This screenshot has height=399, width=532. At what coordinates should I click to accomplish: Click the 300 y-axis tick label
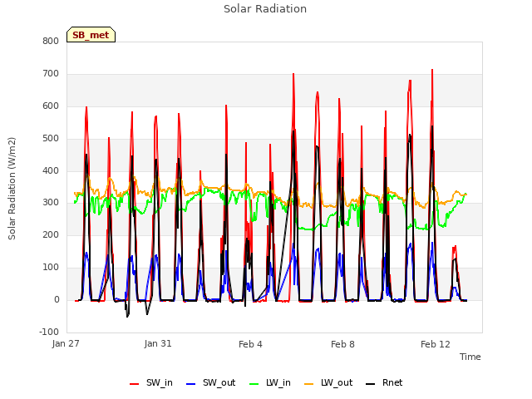tap(51, 203)
